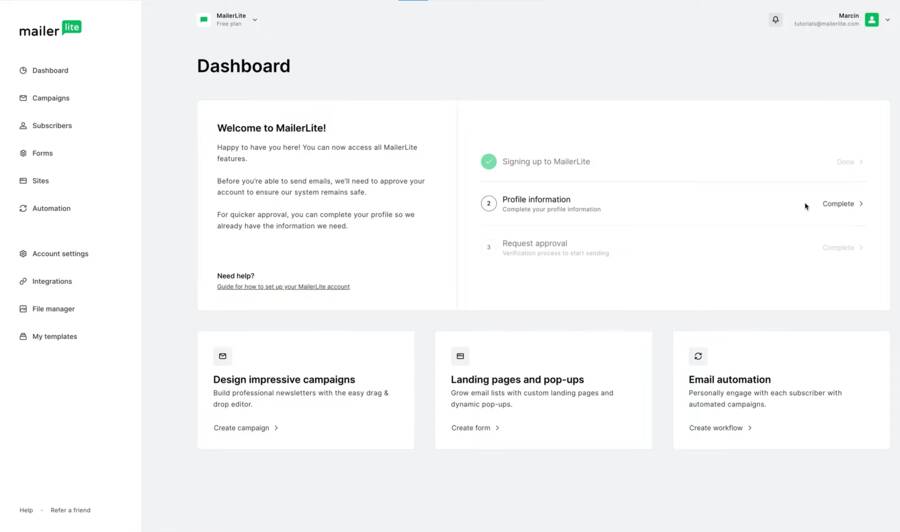Open File manager
Image resolution: width=900 pixels, height=532 pixels.
(53, 309)
